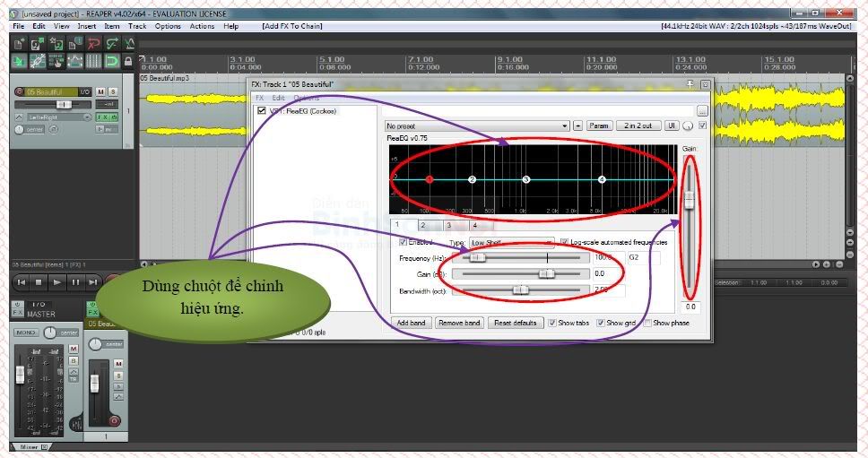Image resolution: width=868 pixels, height=458 pixels.
Task: Open the No preset dropdown
Action: click(477, 125)
